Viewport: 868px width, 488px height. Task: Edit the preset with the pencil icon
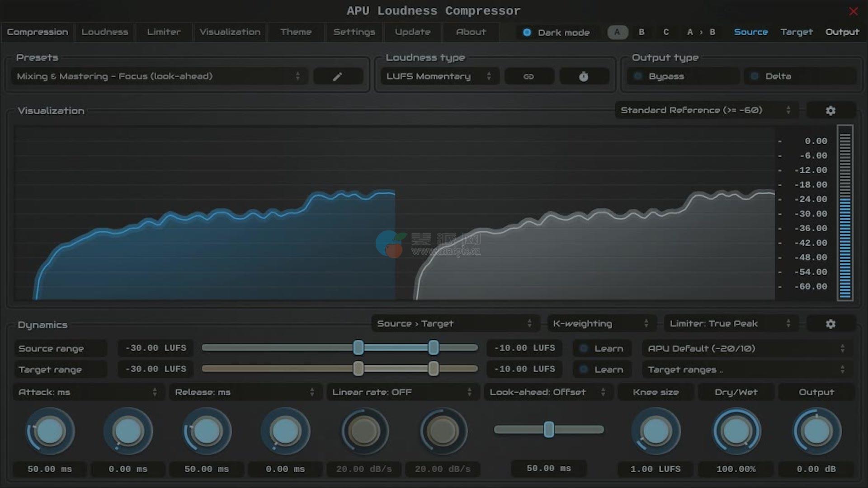pyautogui.click(x=338, y=76)
